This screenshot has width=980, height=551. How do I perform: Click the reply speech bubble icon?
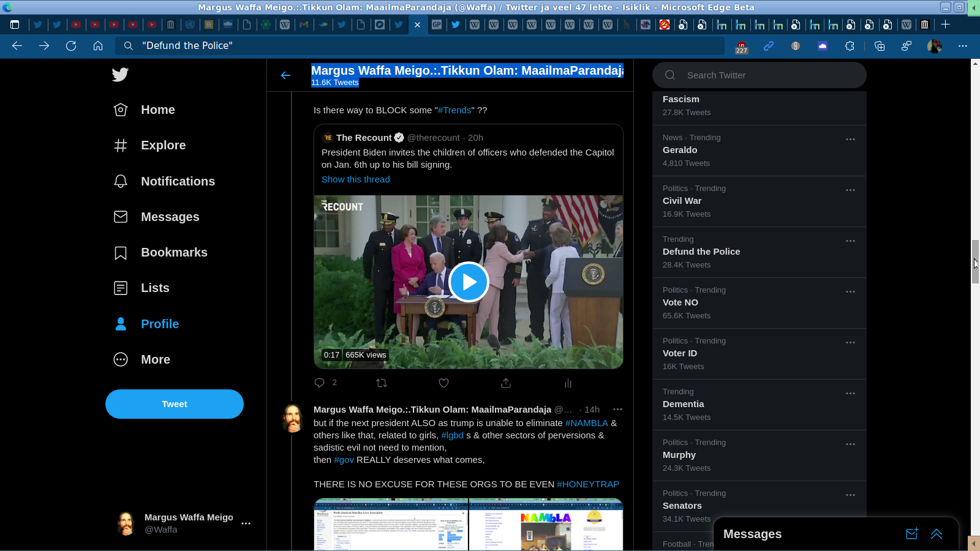[x=320, y=383]
